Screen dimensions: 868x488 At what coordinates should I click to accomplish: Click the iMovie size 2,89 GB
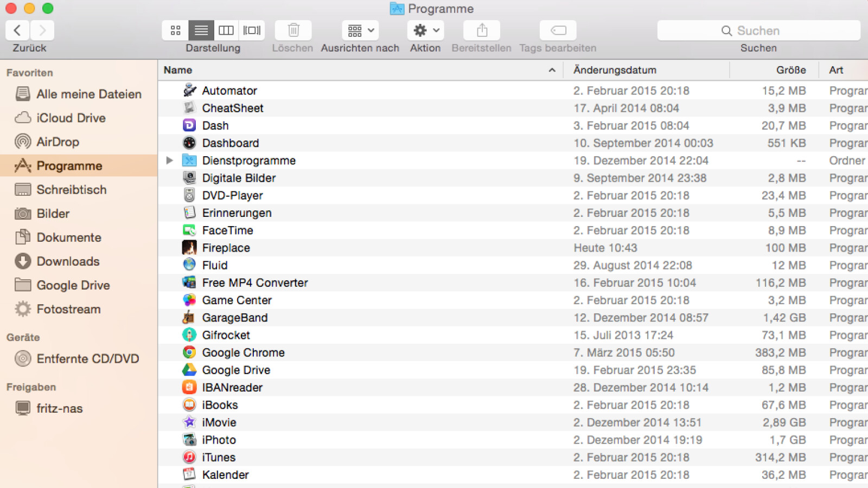(x=784, y=422)
